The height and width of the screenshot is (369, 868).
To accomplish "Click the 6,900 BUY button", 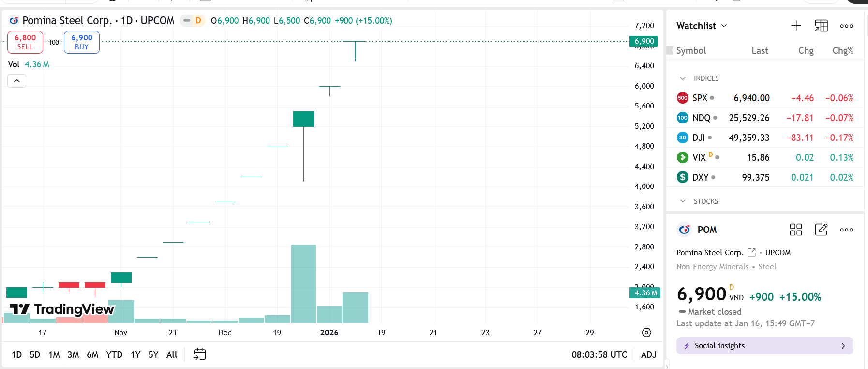I will [82, 42].
